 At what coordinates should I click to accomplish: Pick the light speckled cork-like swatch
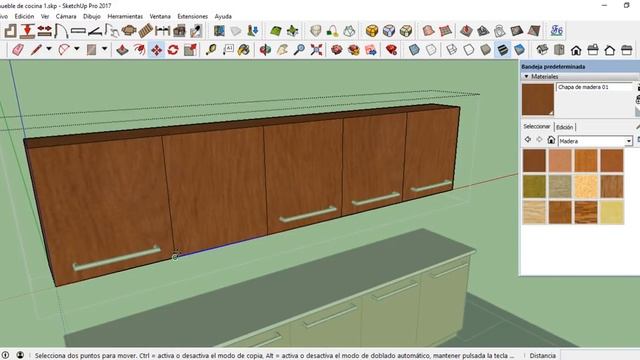(586, 187)
